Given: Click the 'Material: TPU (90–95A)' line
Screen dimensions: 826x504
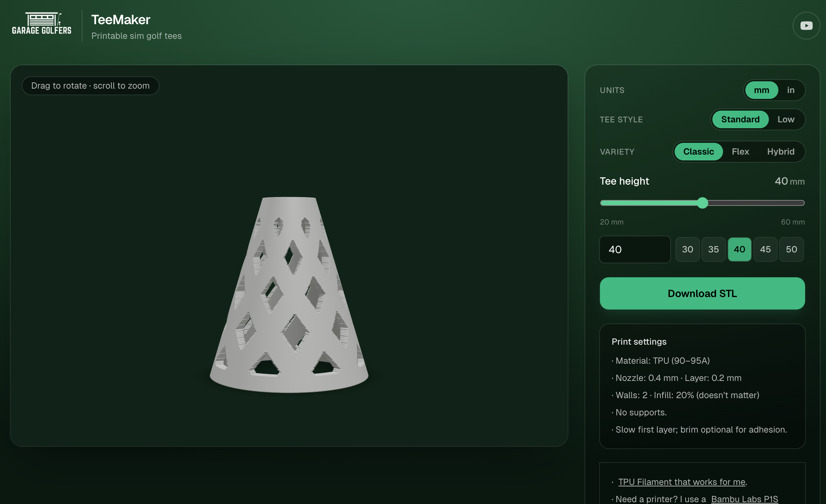Looking at the screenshot, I should (661, 361).
